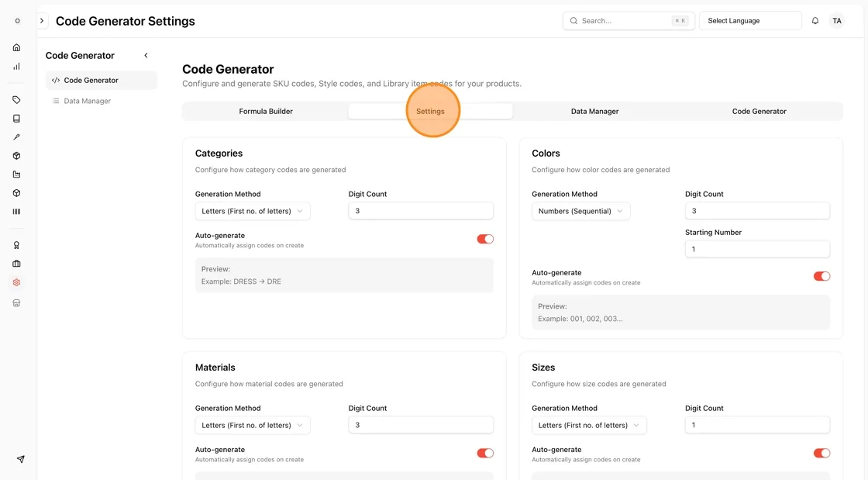Focus the Colors Digit Count field
This screenshot has width=868, height=480.
pos(757,211)
